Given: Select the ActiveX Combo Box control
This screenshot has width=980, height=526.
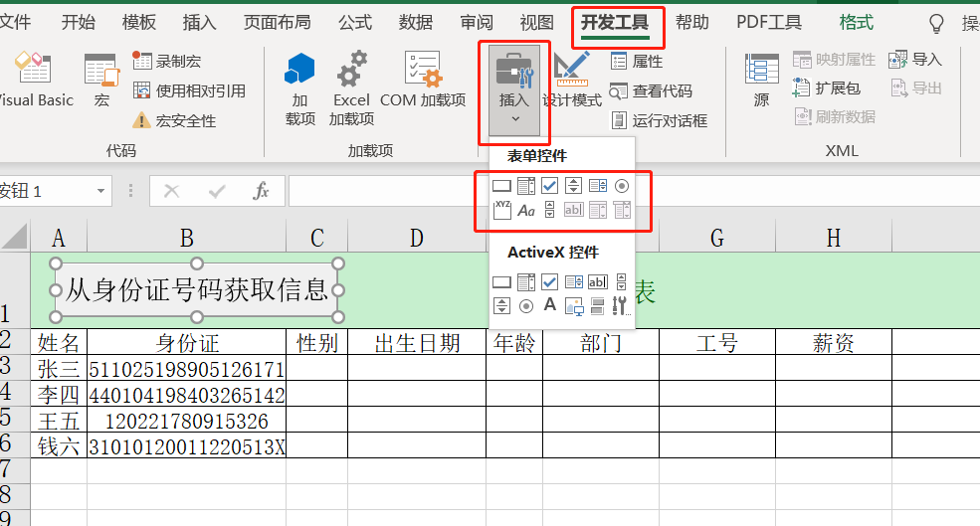Looking at the screenshot, I should tap(526, 282).
